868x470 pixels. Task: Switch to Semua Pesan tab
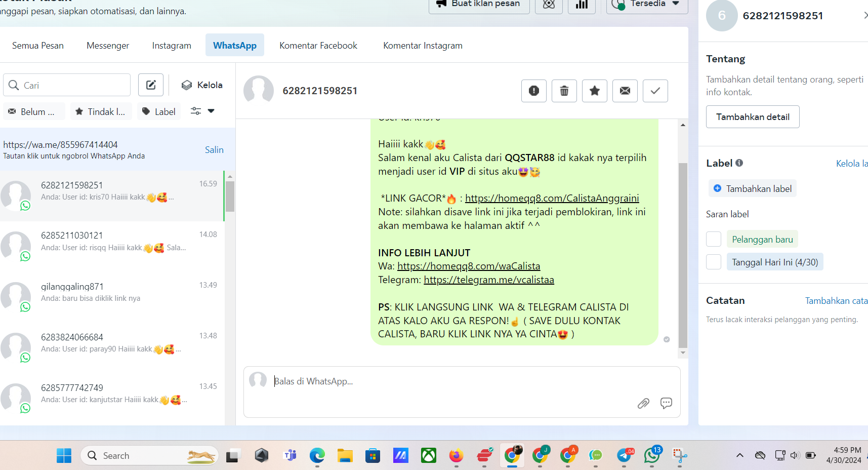tap(38, 46)
